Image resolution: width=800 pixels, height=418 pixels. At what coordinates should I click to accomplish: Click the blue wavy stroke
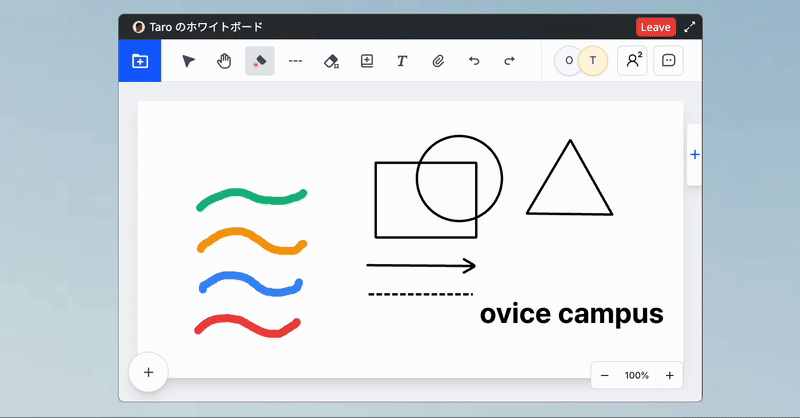(x=251, y=284)
